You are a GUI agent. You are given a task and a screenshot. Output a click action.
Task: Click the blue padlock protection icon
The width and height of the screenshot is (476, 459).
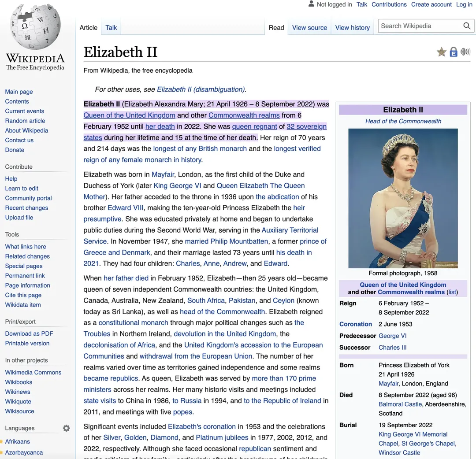454,52
